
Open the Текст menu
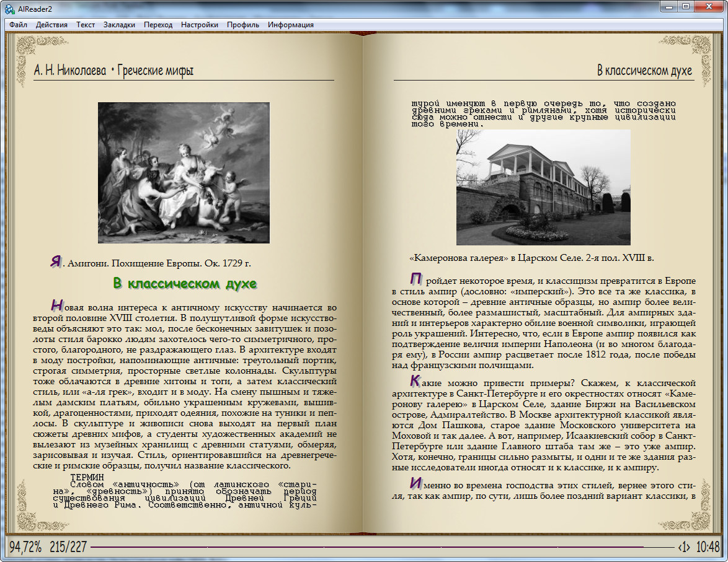86,25
